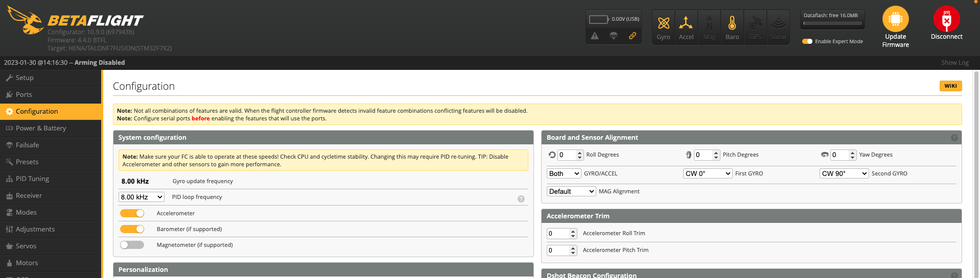Image resolution: width=980 pixels, height=278 pixels.
Task: Click the Accelerometer Pitch Trim field
Action: point(562,250)
